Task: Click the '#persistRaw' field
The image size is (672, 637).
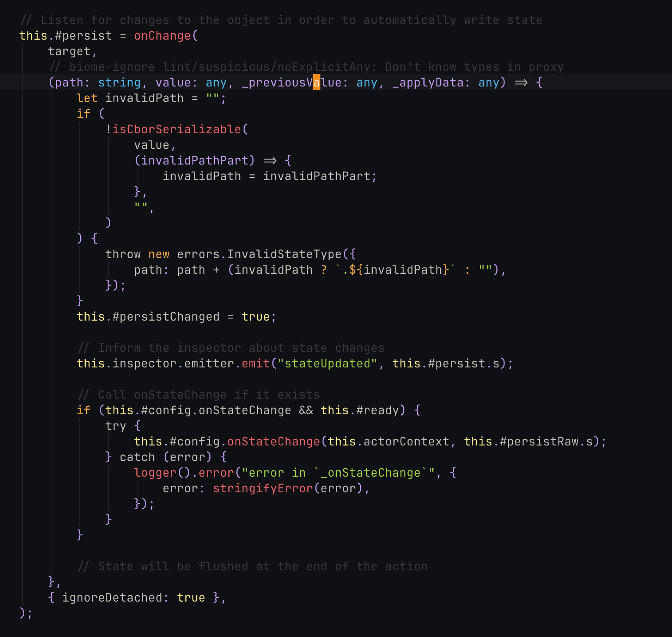Action: coord(539,442)
